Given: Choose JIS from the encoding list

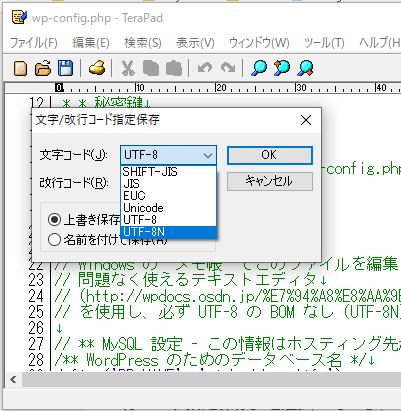Looking at the screenshot, I should point(168,184).
